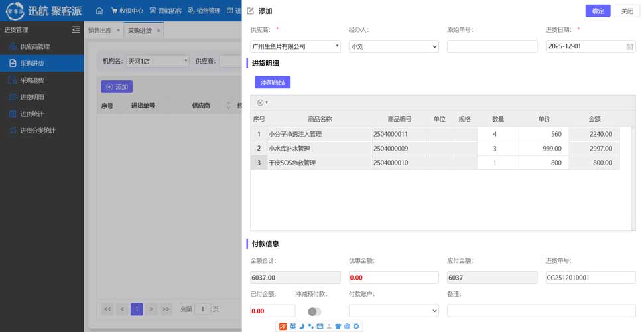Open the home page via house icon
This screenshot has width=644, height=332.
99,11
